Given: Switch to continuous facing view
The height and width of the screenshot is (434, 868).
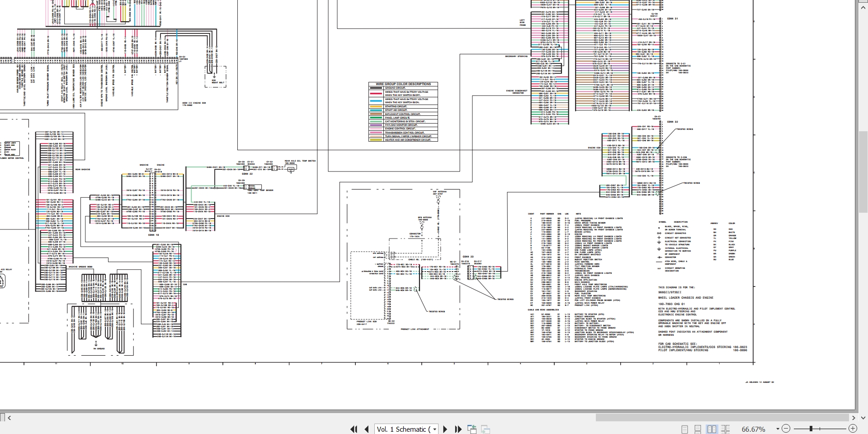Looking at the screenshot, I should [725, 429].
